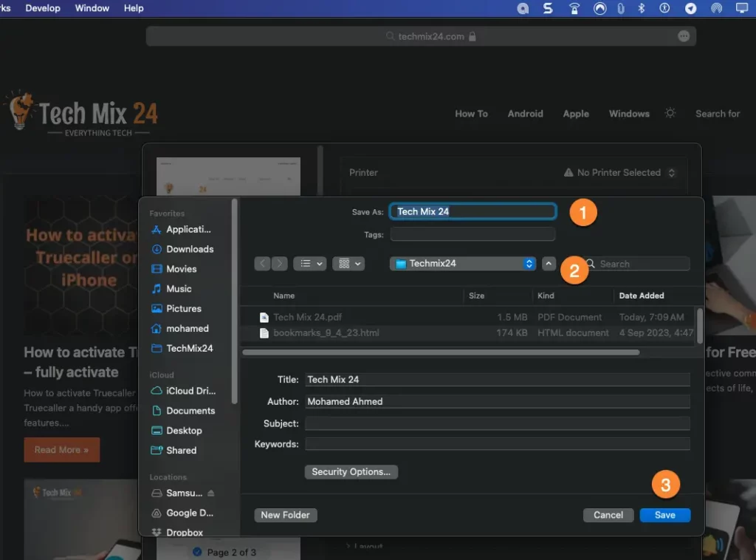The width and height of the screenshot is (756, 560).
Task: Click the Tech Mix 24 logo
Action: coord(82,115)
